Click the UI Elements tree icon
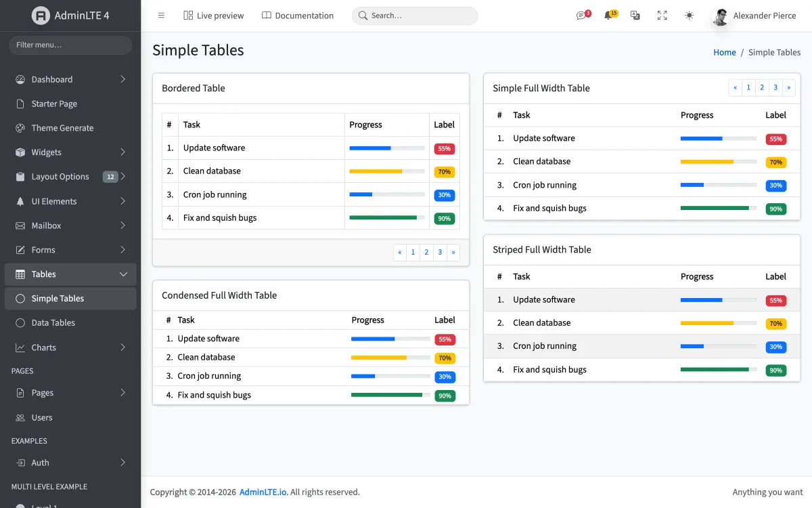 (x=20, y=201)
